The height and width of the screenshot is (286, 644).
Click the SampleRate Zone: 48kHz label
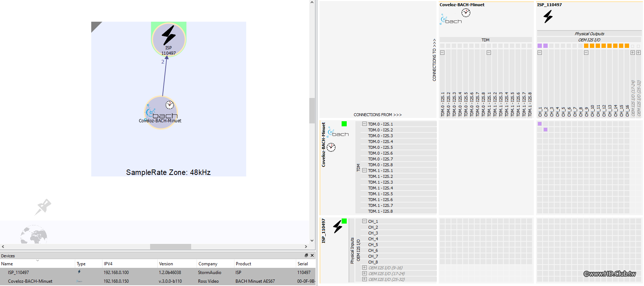click(x=168, y=172)
